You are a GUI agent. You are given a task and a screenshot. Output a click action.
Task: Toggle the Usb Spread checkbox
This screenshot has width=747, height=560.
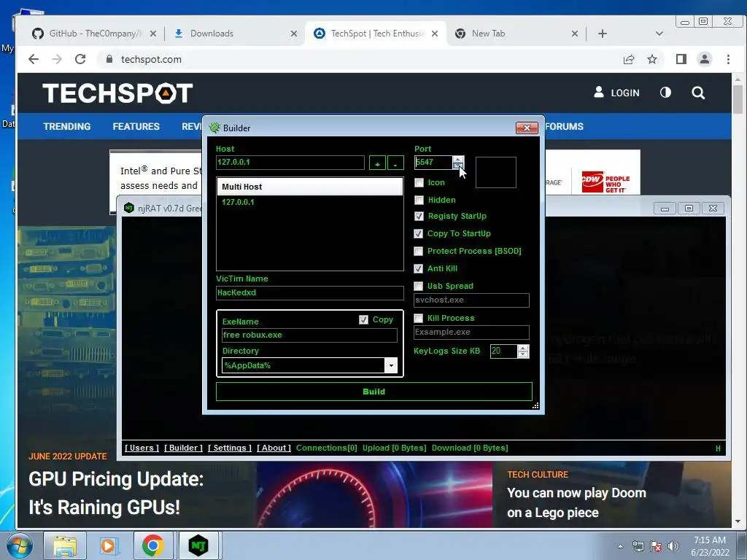(x=418, y=286)
